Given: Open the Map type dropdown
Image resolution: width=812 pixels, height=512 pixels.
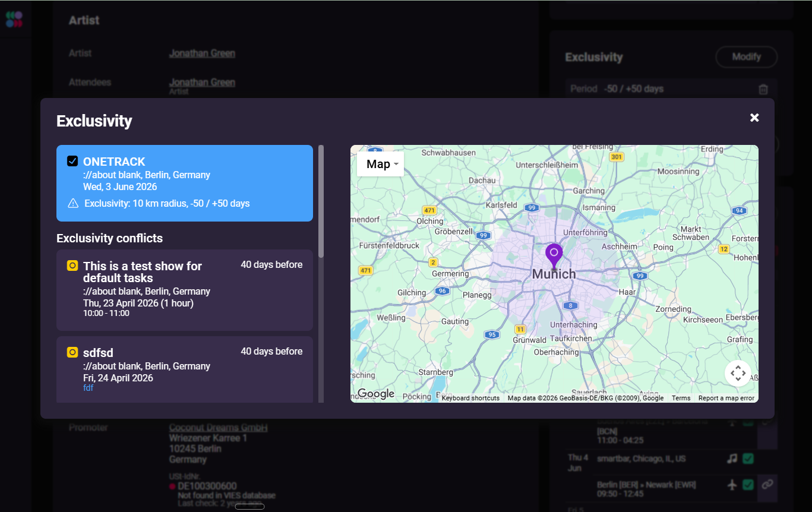Looking at the screenshot, I should 380,164.
